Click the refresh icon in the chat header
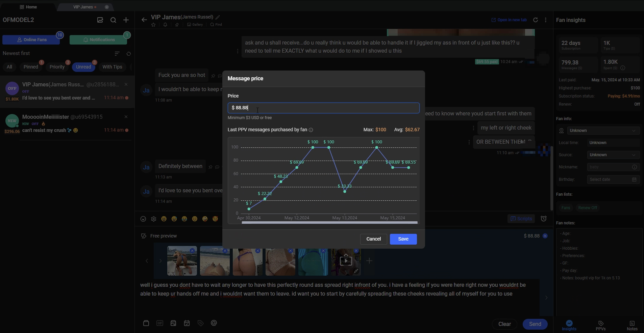 coord(536,20)
